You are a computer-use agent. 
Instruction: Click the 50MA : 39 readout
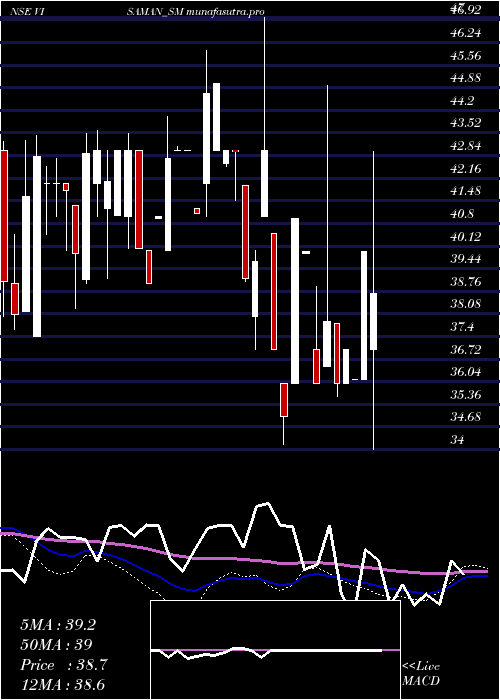56,645
